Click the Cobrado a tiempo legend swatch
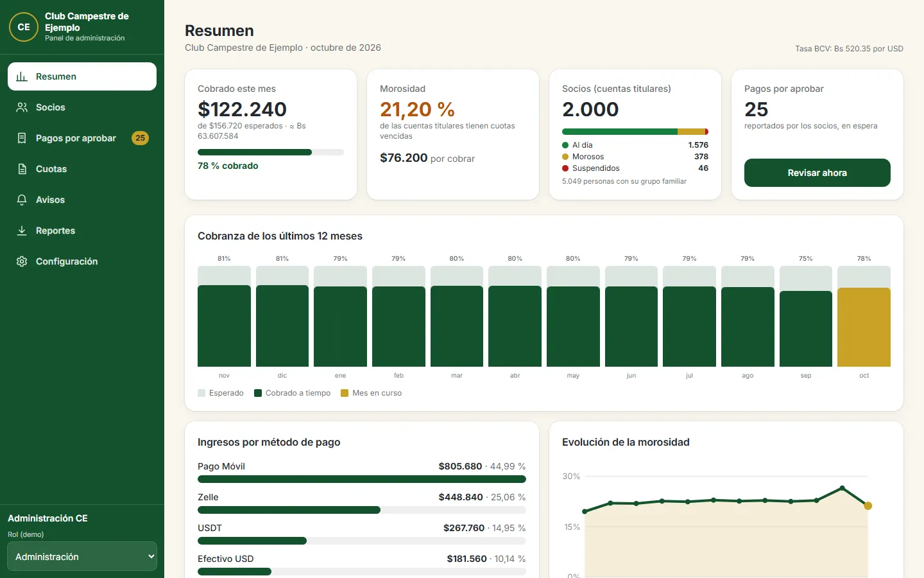This screenshot has width=924, height=578. coord(258,393)
